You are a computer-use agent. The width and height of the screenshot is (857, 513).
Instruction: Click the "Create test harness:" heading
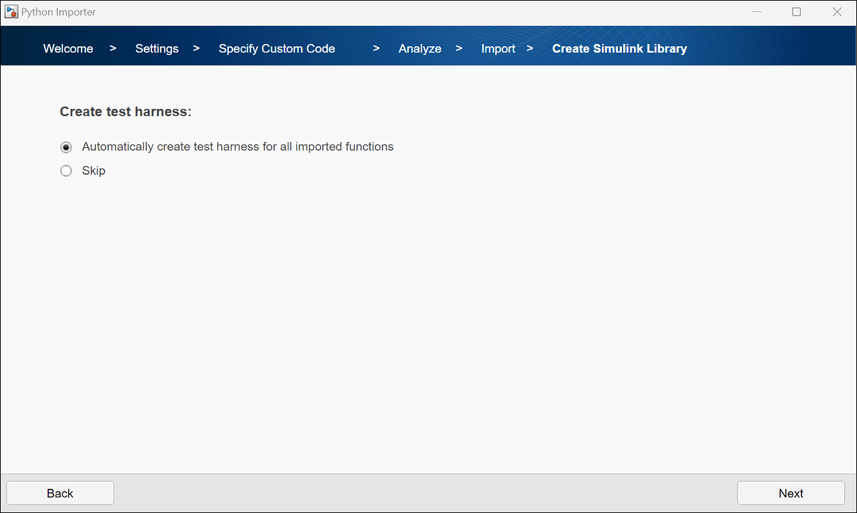[x=125, y=112]
